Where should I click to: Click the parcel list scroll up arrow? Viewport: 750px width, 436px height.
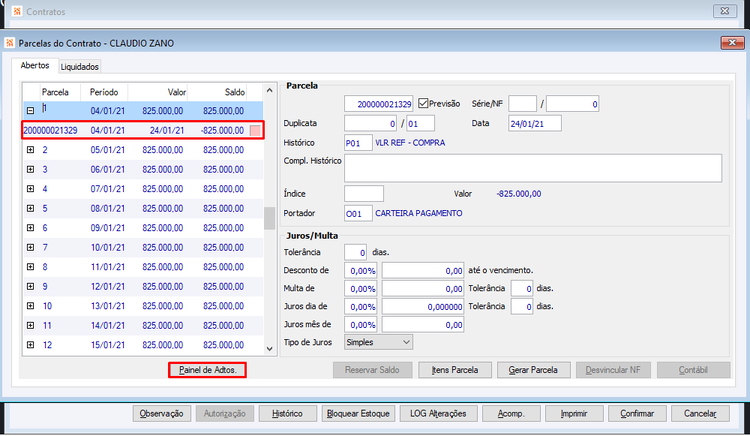(x=270, y=90)
